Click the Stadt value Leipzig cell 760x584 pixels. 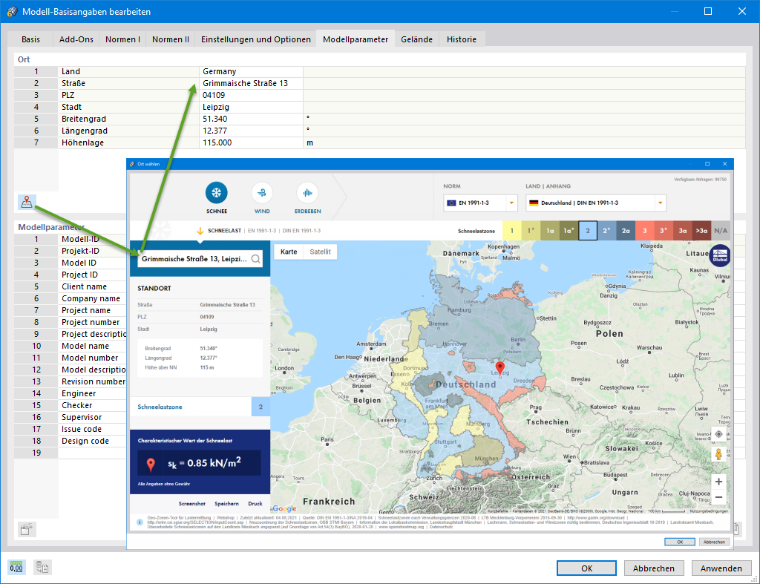pyautogui.click(x=251, y=107)
